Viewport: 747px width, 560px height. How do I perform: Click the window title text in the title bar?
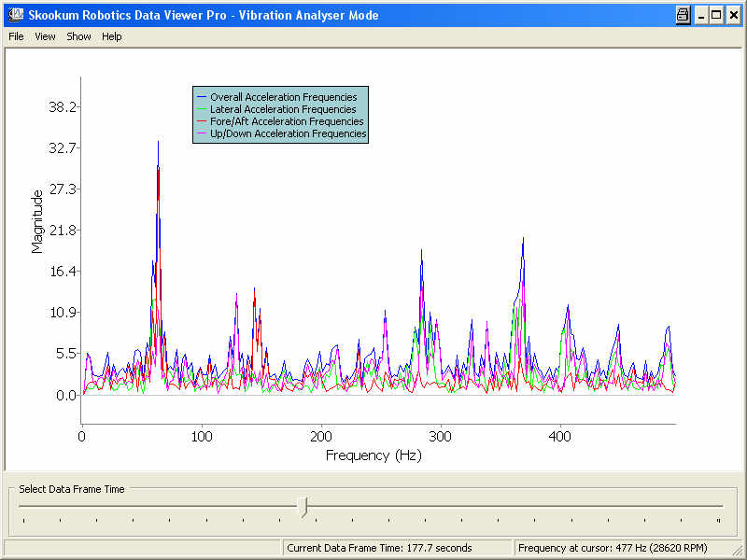pyautogui.click(x=204, y=15)
